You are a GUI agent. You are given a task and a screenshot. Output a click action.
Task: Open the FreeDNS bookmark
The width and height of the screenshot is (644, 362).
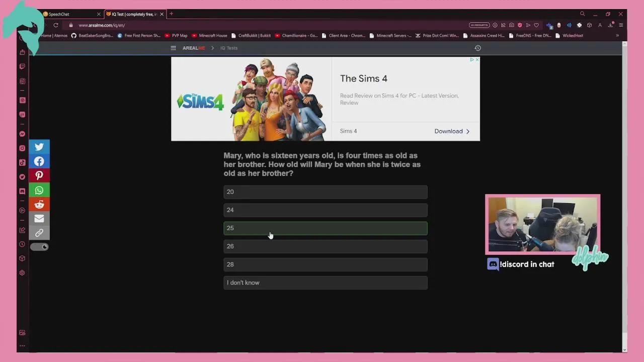point(530,36)
